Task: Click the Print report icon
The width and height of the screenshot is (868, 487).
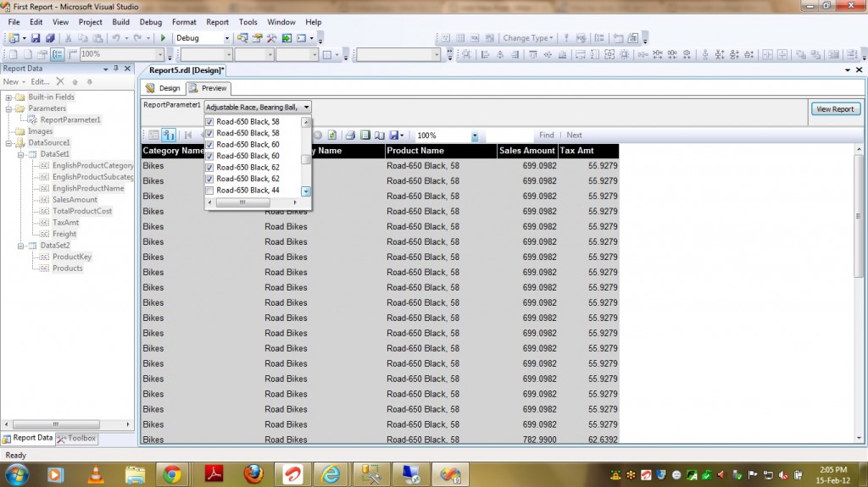Action: coord(350,136)
